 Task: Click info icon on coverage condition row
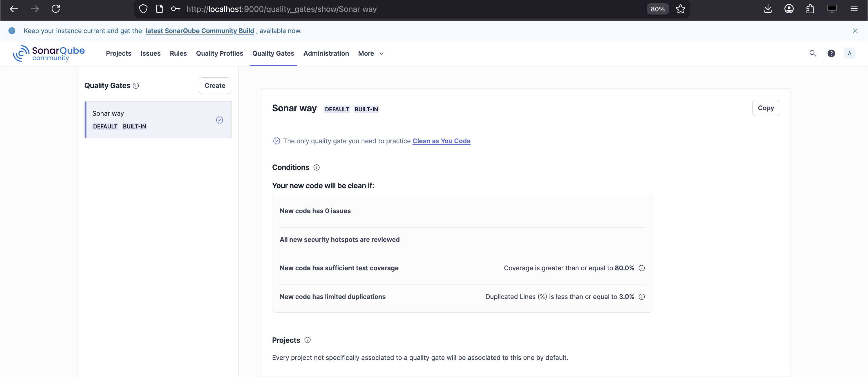[641, 268]
